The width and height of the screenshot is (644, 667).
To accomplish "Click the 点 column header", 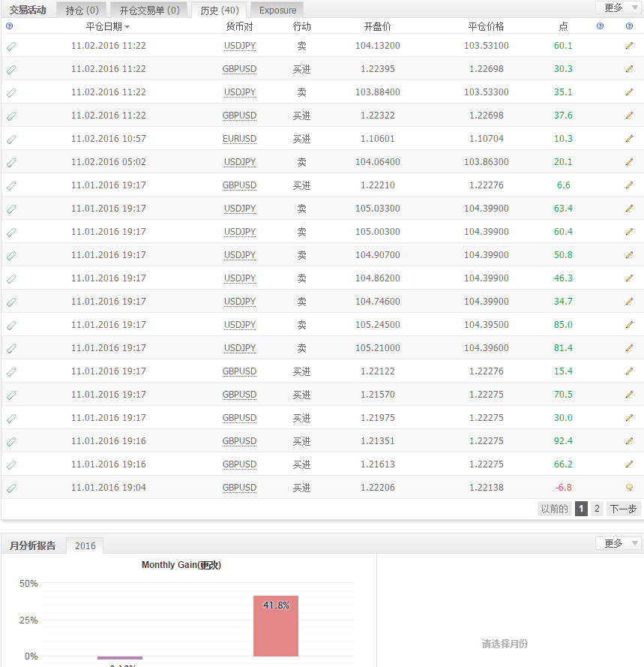I will (x=563, y=26).
